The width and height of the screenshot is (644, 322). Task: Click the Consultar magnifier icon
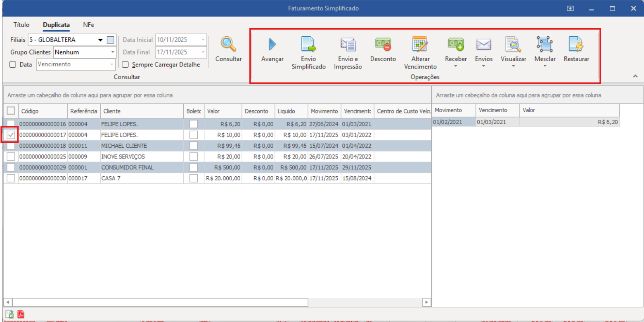228,44
